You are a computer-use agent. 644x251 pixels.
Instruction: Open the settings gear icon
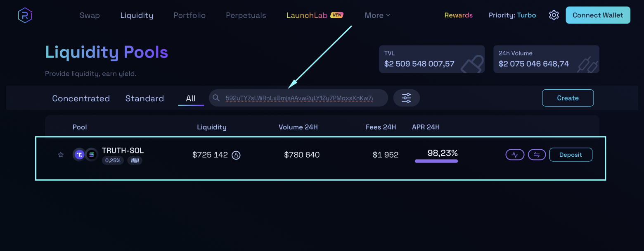[x=554, y=15]
